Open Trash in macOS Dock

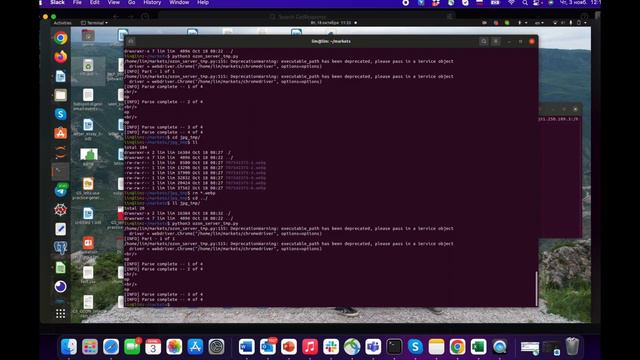point(572,346)
